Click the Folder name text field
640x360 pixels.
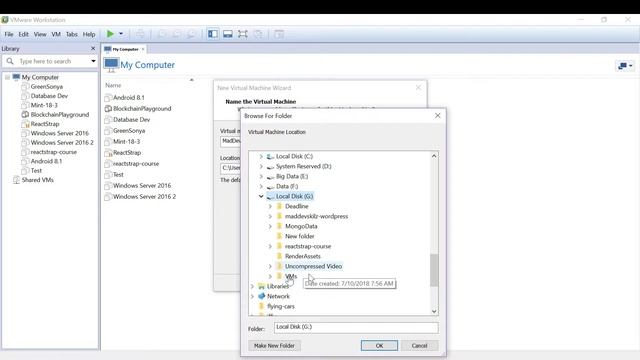tap(356, 327)
